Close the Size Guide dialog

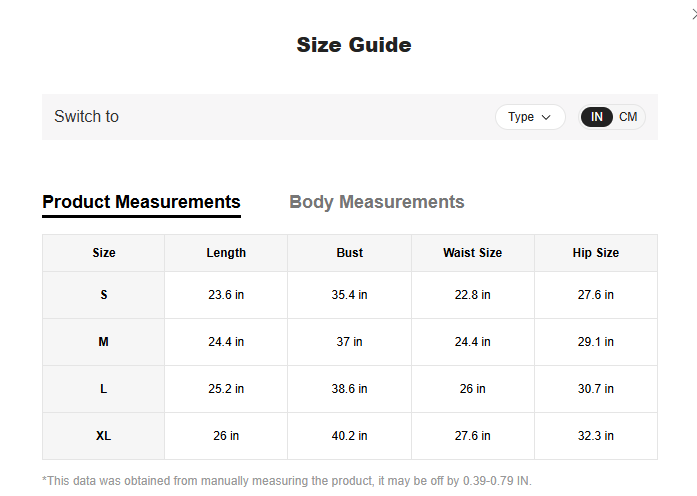click(x=693, y=13)
